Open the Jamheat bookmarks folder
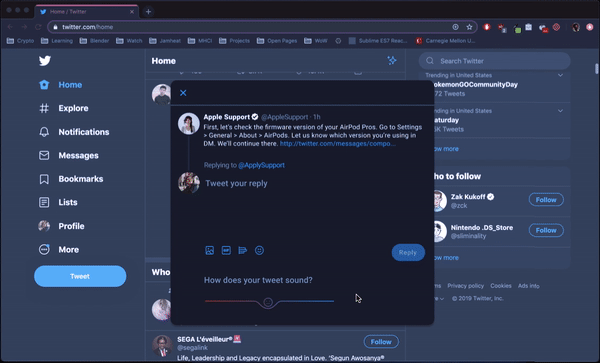 tap(165, 41)
